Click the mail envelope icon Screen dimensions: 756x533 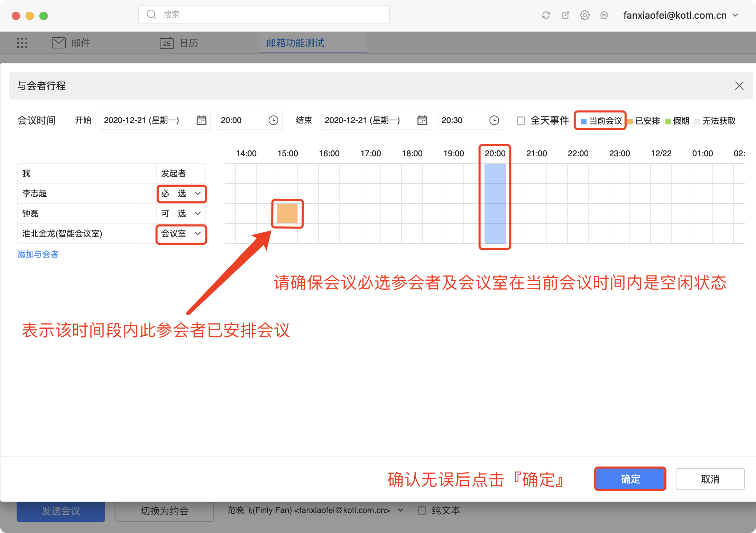tap(59, 43)
